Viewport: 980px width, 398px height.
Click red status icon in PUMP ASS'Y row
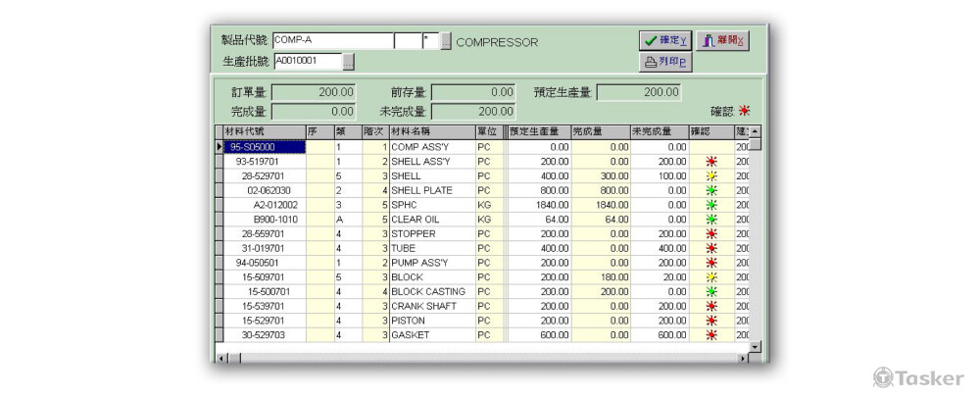(711, 263)
